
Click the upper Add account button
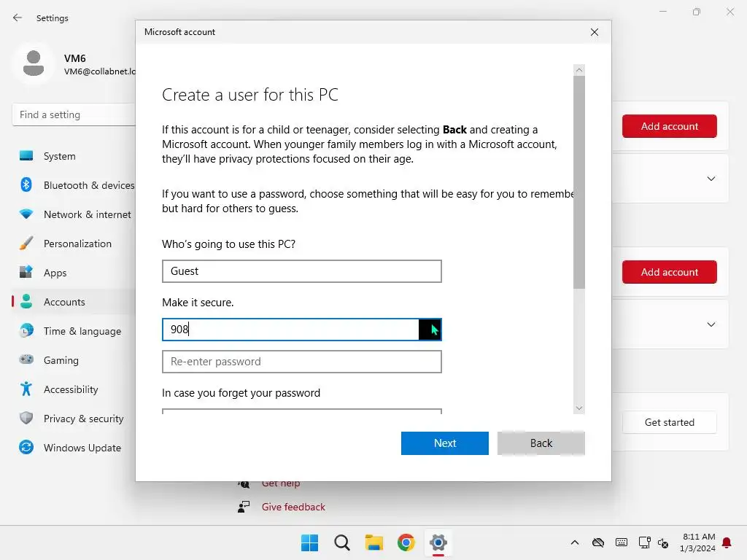click(670, 126)
